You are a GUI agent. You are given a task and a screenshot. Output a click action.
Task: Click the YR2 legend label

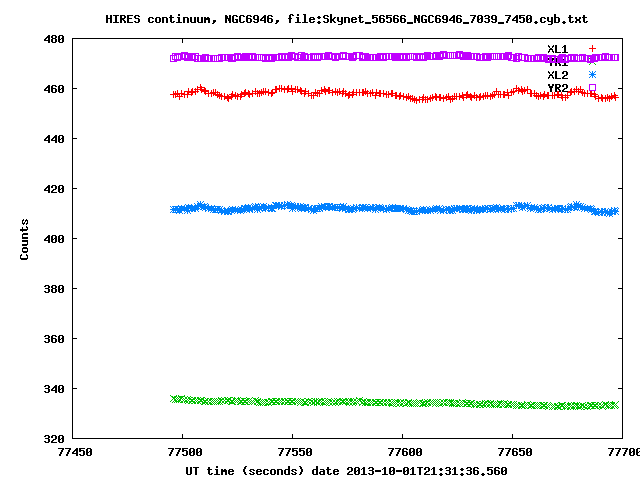[x=558, y=88]
